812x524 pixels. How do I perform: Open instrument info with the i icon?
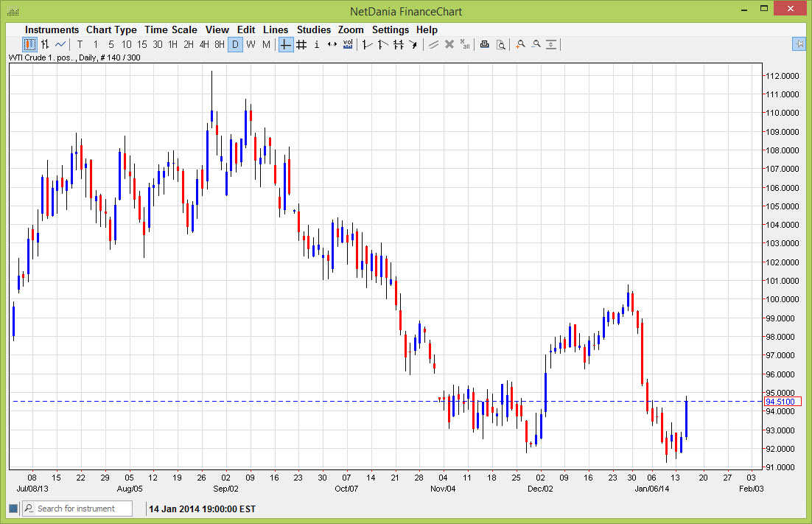[x=317, y=44]
